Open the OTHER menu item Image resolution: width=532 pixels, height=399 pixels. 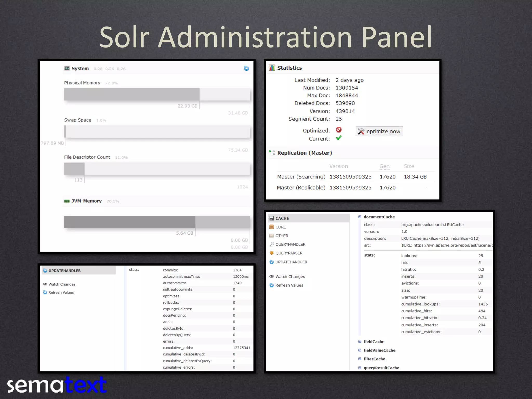coord(282,236)
